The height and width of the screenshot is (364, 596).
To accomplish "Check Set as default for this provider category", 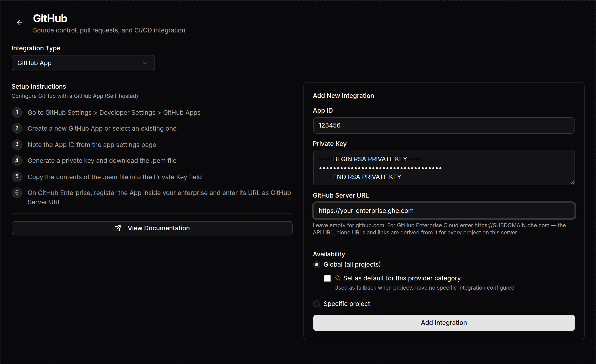I will tap(327, 278).
